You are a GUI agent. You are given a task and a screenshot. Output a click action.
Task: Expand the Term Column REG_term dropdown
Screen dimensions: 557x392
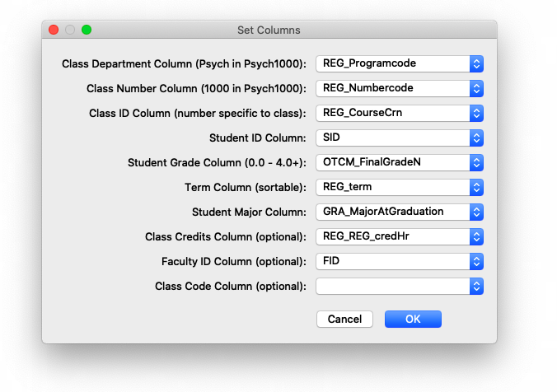click(x=400, y=187)
